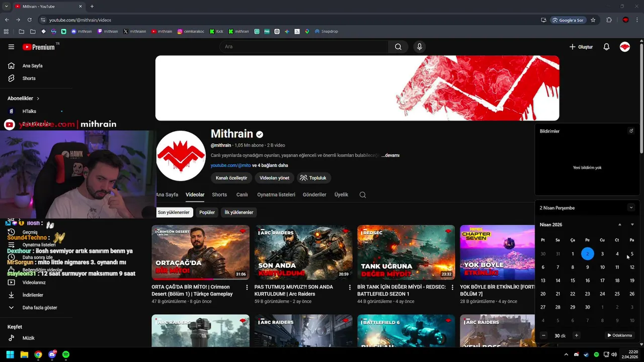644x362 pixels.
Task: Click the YouTube Premium logo
Action: click(39, 47)
